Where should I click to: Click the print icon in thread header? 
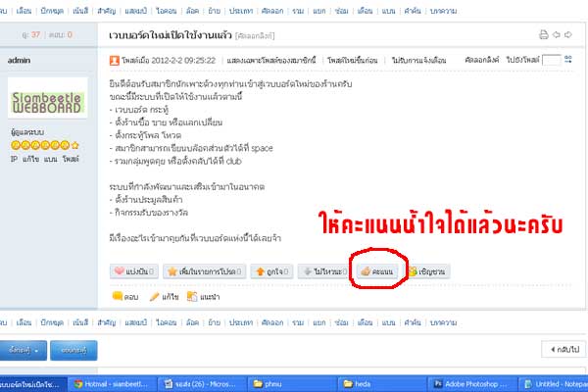pyautogui.click(x=544, y=35)
